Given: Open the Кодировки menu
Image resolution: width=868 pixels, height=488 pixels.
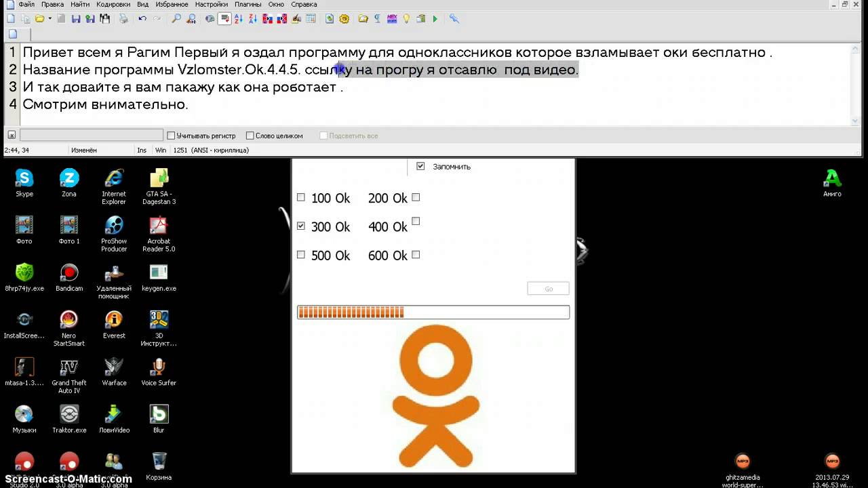Looking at the screenshot, I should (x=113, y=4).
